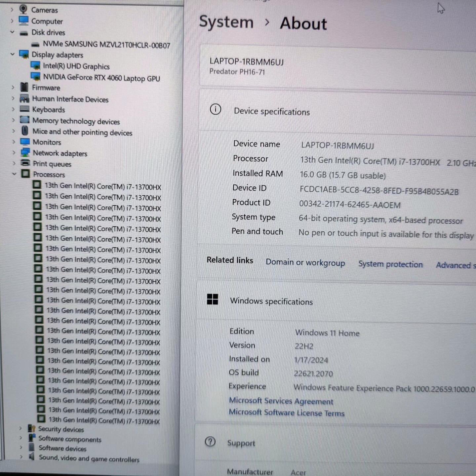Click the Software components icon

32,438
